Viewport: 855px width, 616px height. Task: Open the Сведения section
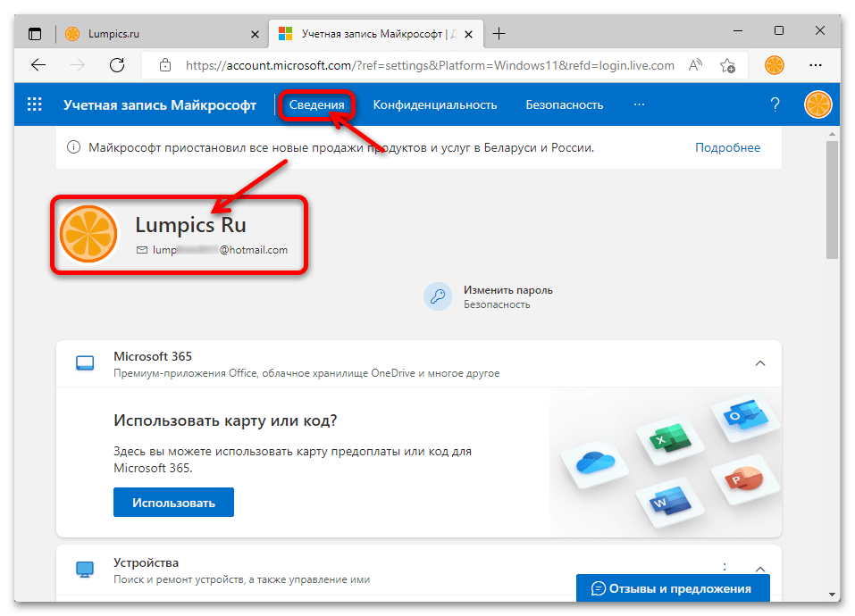pyautogui.click(x=317, y=104)
